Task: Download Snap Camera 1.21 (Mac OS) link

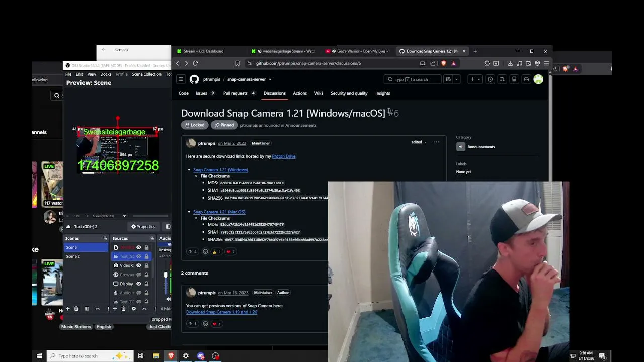Action: pos(219,212)
